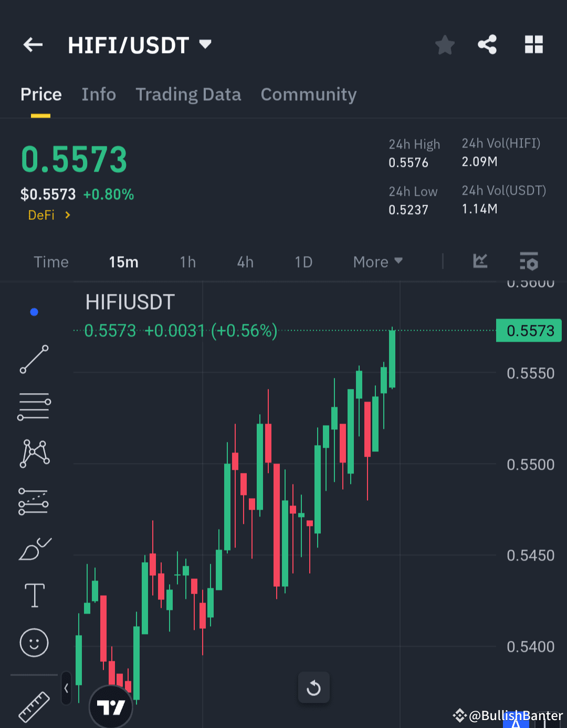This screenshot has width=567, height=728.
Task: Select the text annotation tool
Action: pyautogui.click(x=34, y=595)
